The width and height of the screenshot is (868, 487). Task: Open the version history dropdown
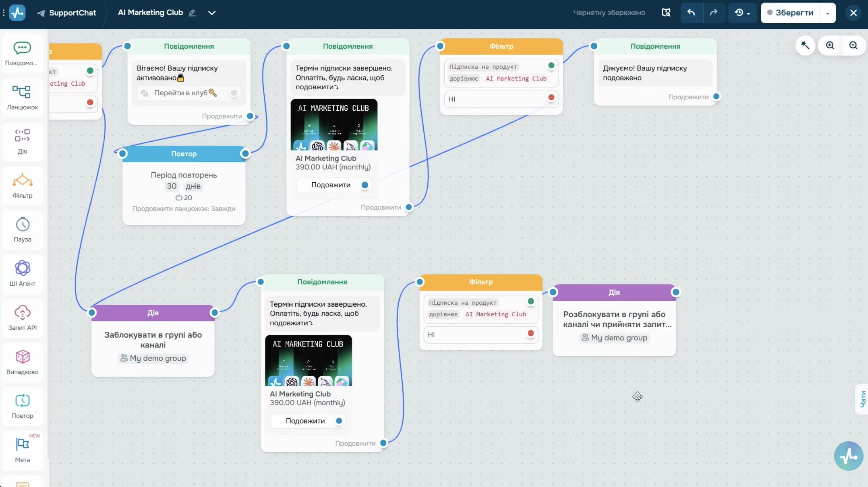(742, 13)
